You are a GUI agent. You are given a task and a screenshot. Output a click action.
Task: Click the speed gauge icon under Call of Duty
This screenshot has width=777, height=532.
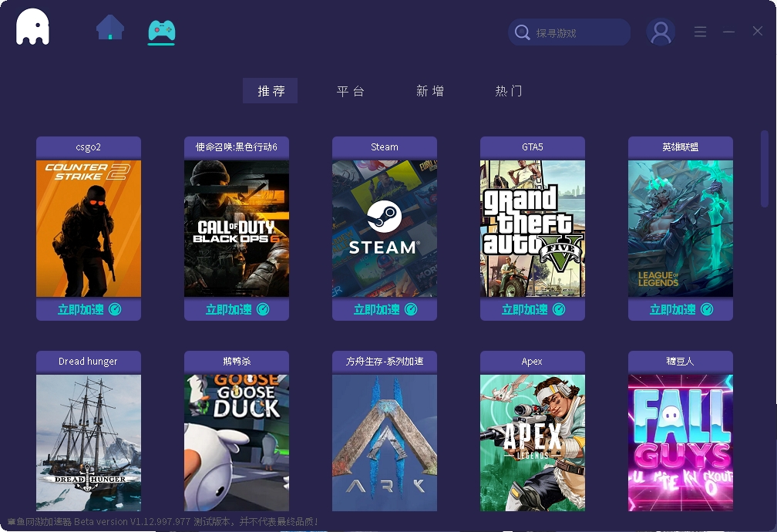click(263, 309)
